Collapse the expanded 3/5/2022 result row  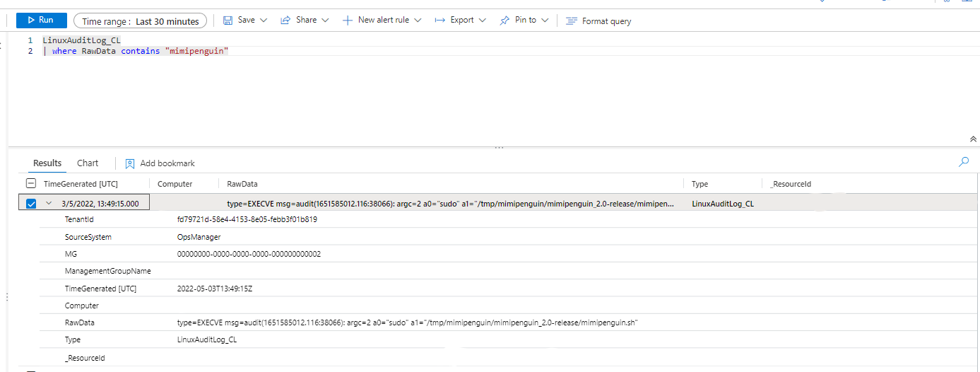(x=49, y=204)
